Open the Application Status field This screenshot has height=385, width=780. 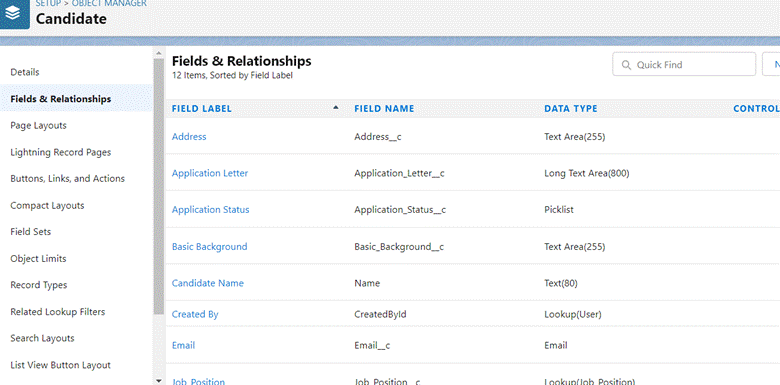pos(210,210)
